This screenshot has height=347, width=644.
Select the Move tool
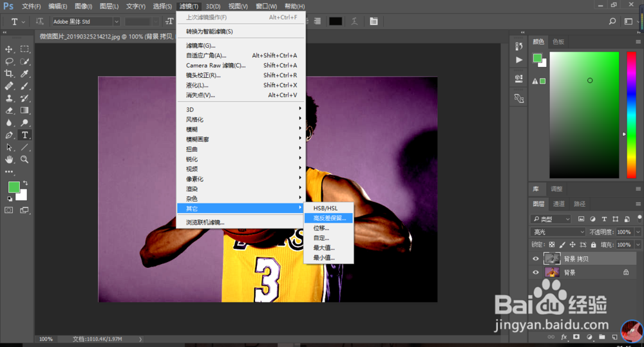click(8, 50)
